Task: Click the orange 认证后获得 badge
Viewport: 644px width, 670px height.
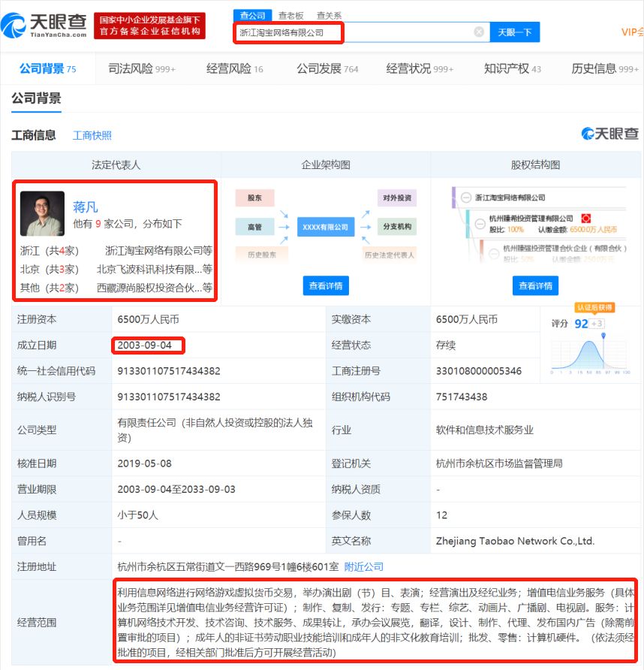Action: coord(595,307)
